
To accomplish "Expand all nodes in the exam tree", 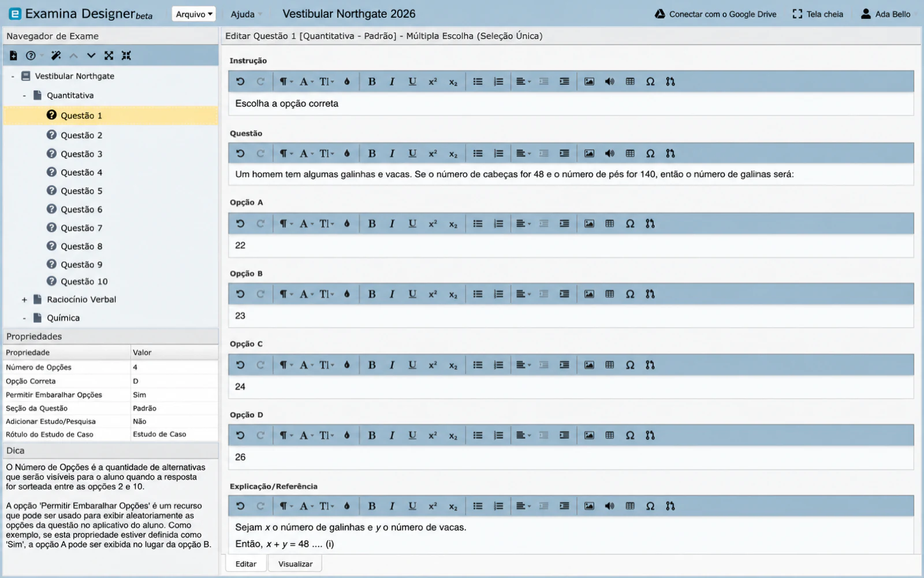I will 109,55.
